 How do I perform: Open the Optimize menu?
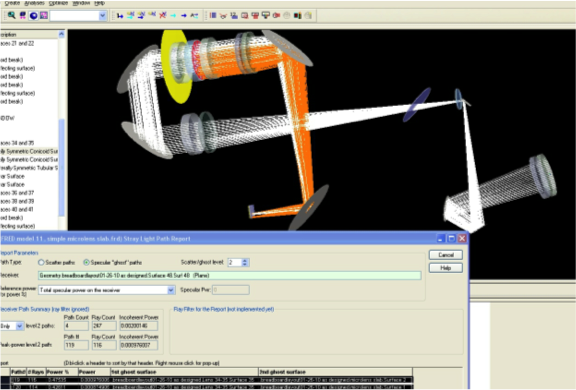click(58, 3)
